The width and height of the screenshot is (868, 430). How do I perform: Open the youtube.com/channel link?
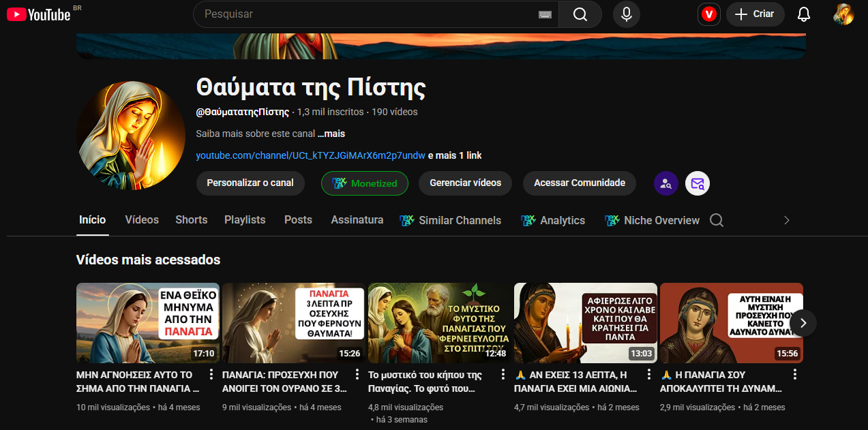coord(310,155)
